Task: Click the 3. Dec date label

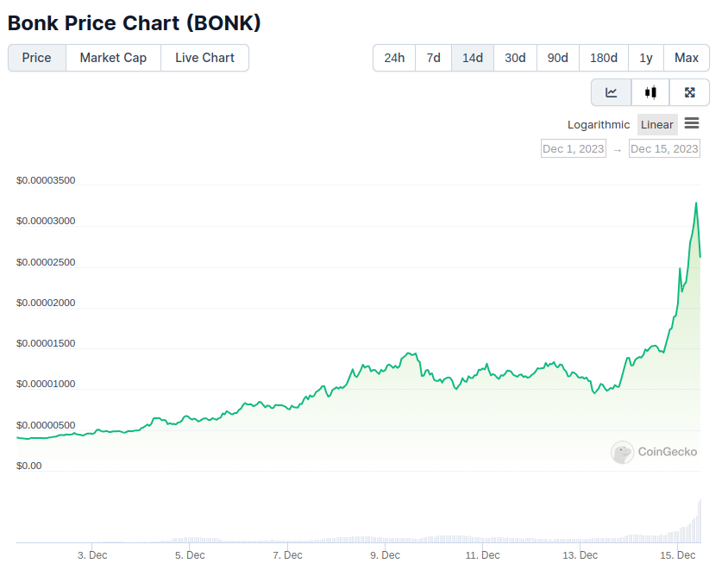Action: 92,555
